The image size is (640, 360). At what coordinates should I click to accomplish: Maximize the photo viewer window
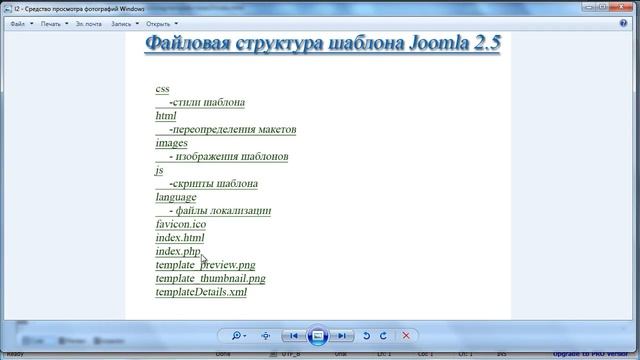pyautogui.click(x=602, y=7)
